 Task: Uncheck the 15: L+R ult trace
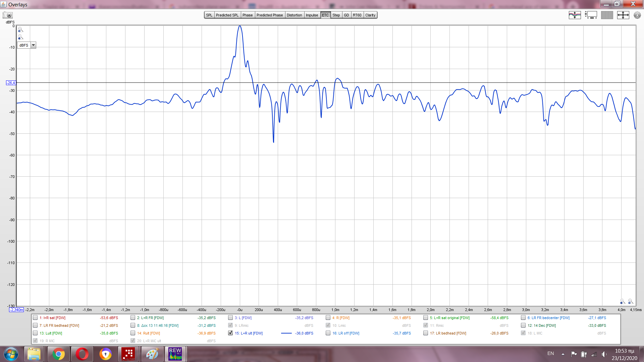[x=230, y=333]
